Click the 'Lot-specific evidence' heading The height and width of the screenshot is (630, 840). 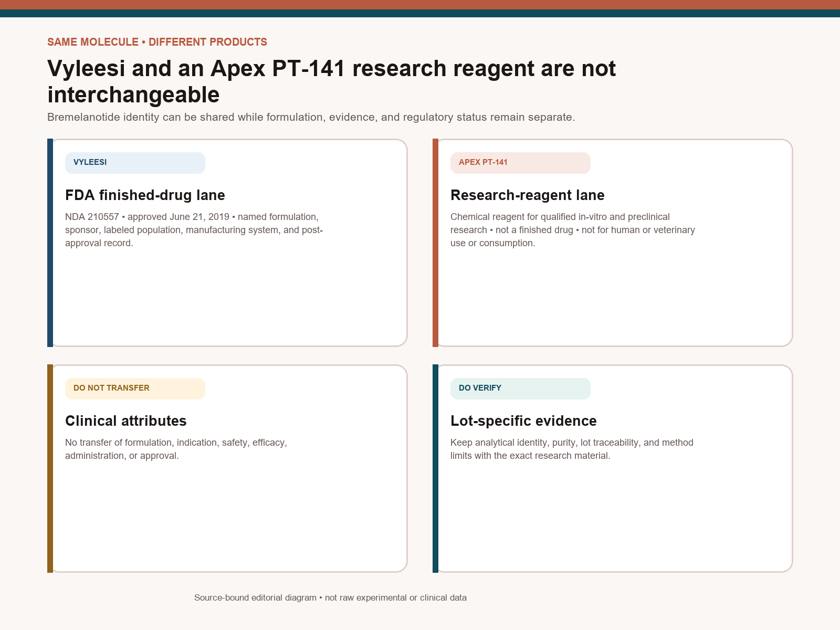click(523, 421)
